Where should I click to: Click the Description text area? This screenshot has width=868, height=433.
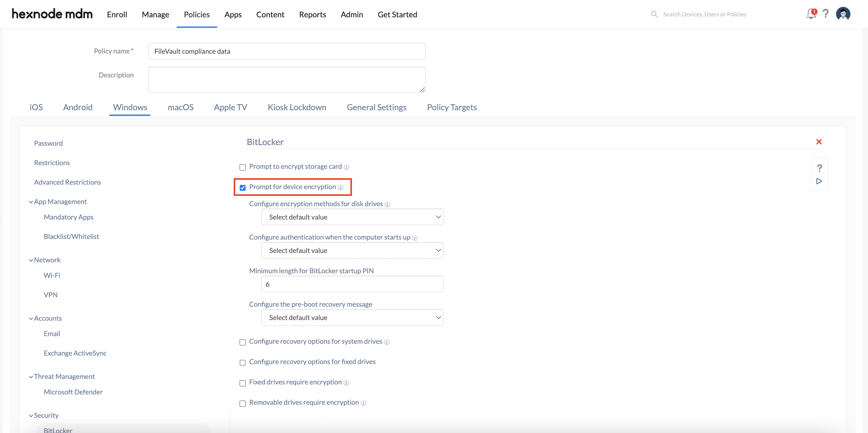click(287, 80)
